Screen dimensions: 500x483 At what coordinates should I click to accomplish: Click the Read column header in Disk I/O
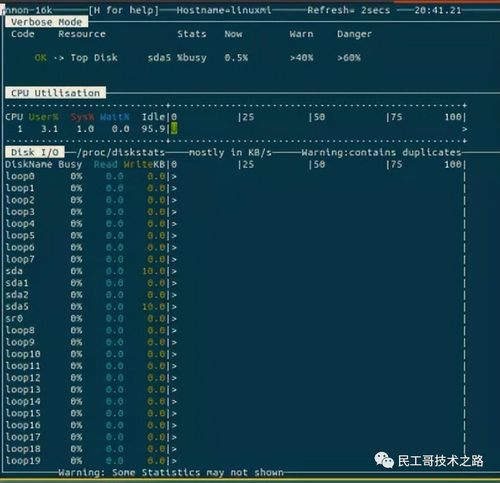click(105, 164)
